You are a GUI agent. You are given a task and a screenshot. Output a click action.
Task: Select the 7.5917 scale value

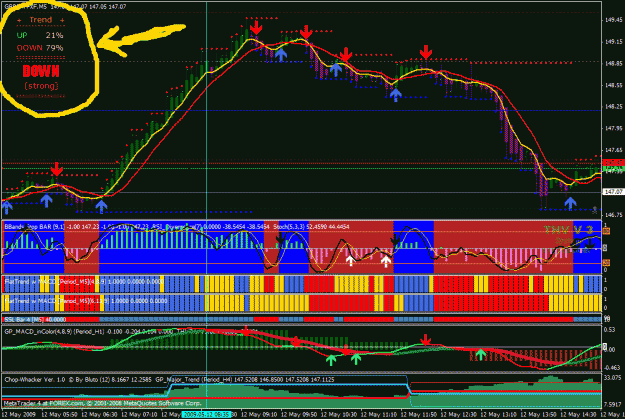tap(613, 404)
